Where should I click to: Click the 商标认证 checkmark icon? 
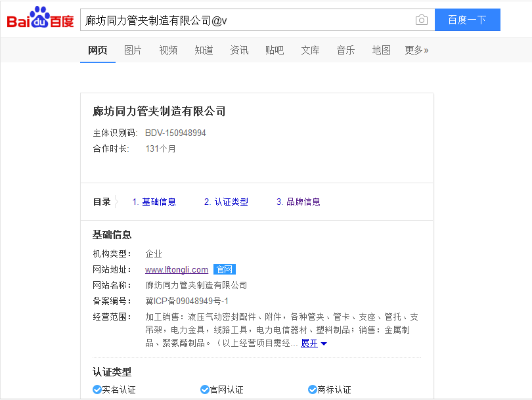coord(312,389)
